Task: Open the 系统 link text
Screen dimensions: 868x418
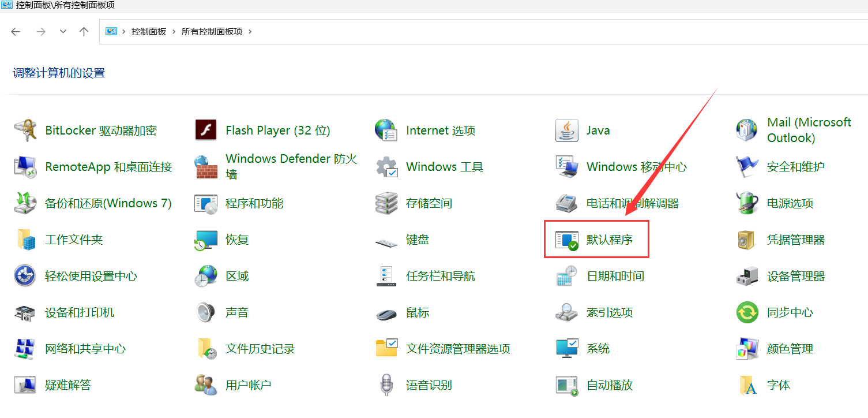Action: 598,349
